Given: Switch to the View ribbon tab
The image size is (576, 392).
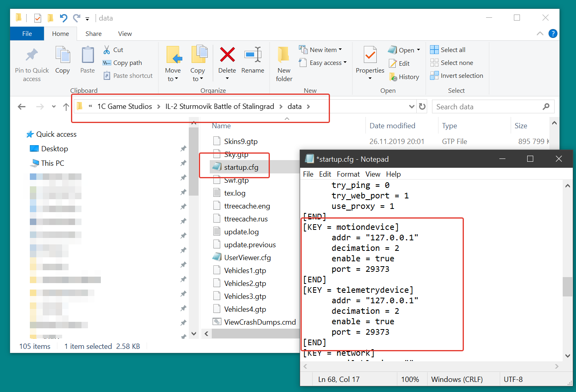Looking at the screenshot, I should 125,33.
